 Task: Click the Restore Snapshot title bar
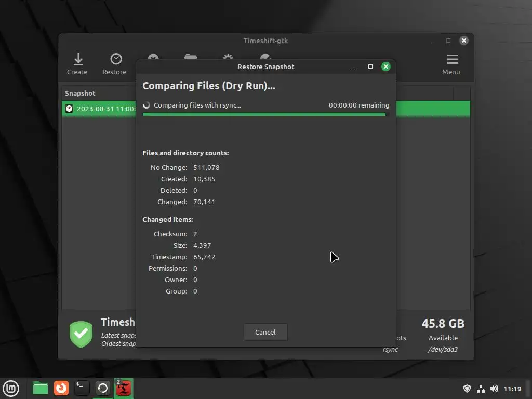point(265,67)
